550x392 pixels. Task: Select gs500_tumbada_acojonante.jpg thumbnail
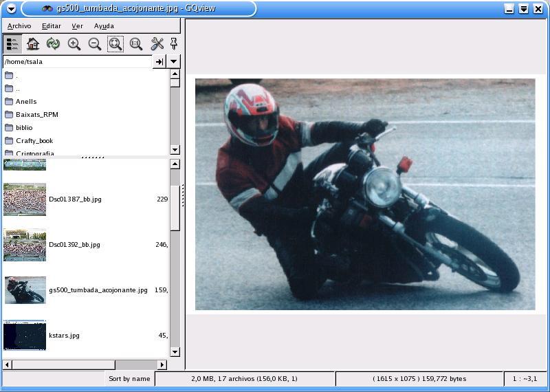click(25, 290)
